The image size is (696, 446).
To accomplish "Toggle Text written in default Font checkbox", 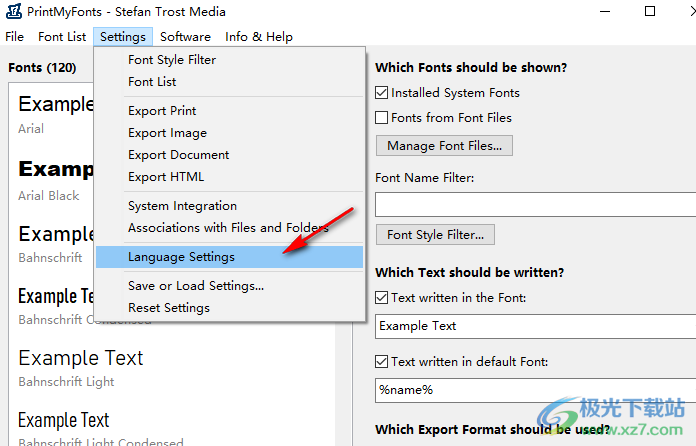I will click(381, 361).
